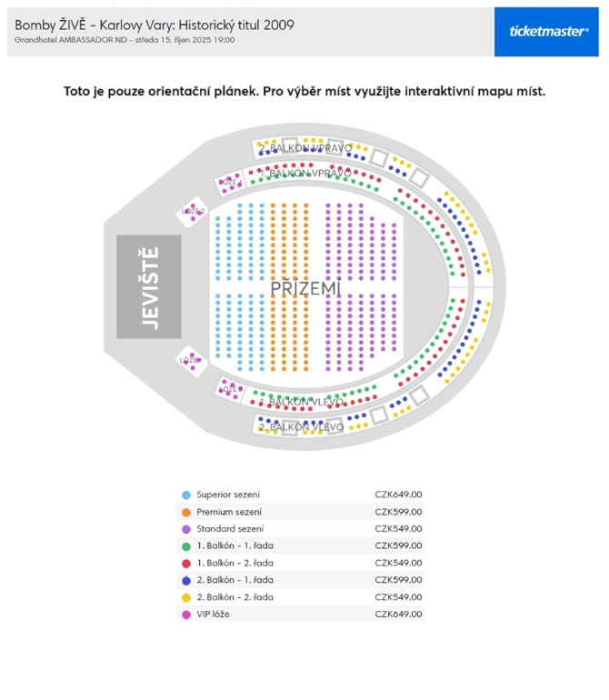Select the 2. BALKÓN VLEVO label

tap(301, 426)
